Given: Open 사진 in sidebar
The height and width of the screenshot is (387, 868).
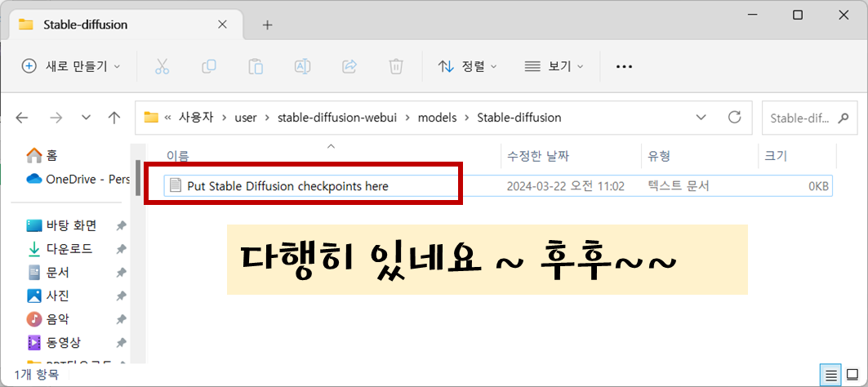Looking at the screenshot, I should 47,296.
